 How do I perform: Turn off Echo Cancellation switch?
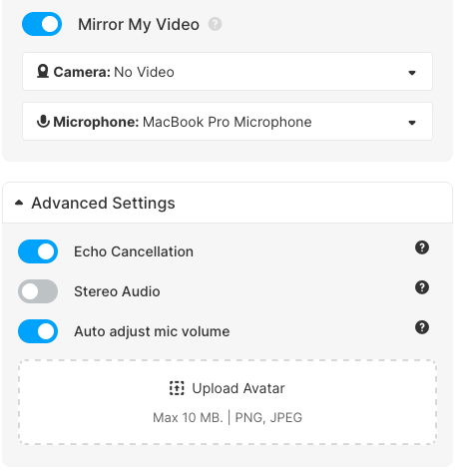pos(38,251)
